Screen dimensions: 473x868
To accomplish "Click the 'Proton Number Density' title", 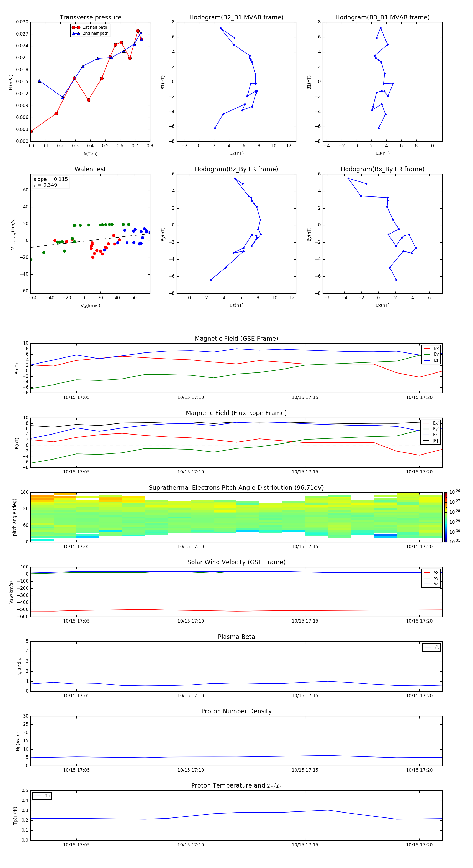I will click(x=236, y=711).
